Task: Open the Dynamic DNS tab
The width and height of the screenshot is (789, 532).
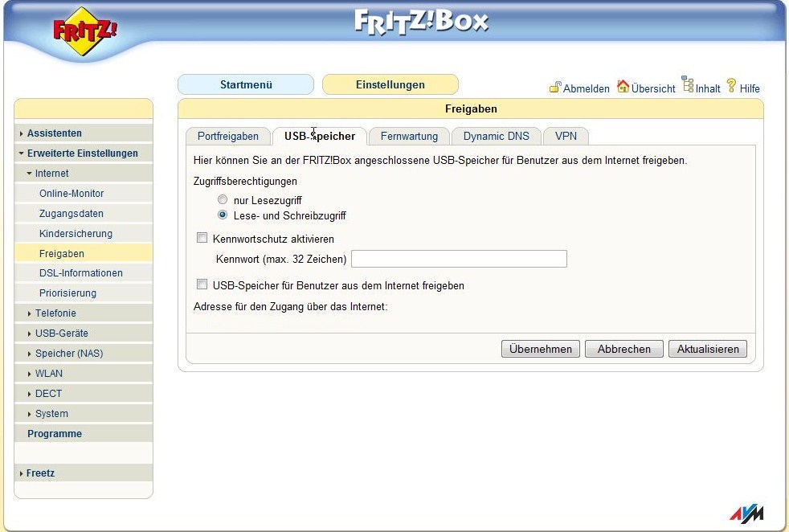Action: coord(497,137)
